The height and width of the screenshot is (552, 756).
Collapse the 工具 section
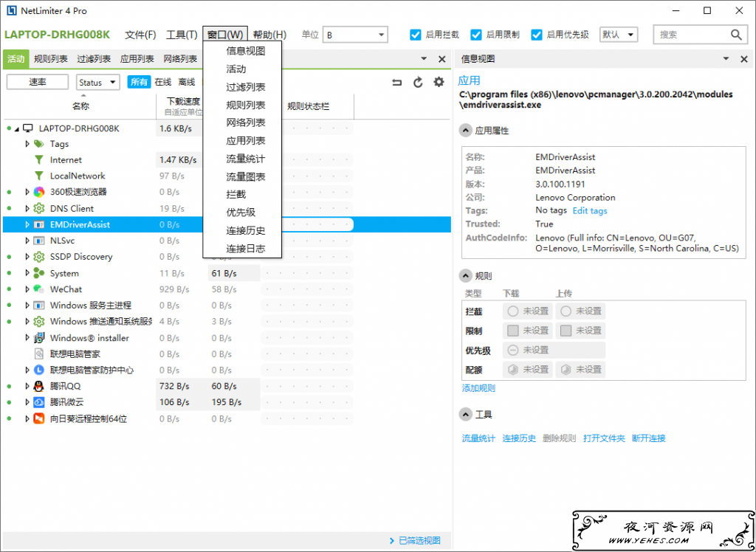click(x=465, y=415)
